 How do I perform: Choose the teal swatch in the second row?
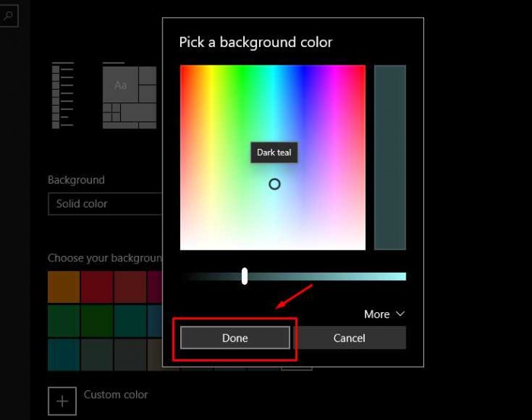point(130,321)
